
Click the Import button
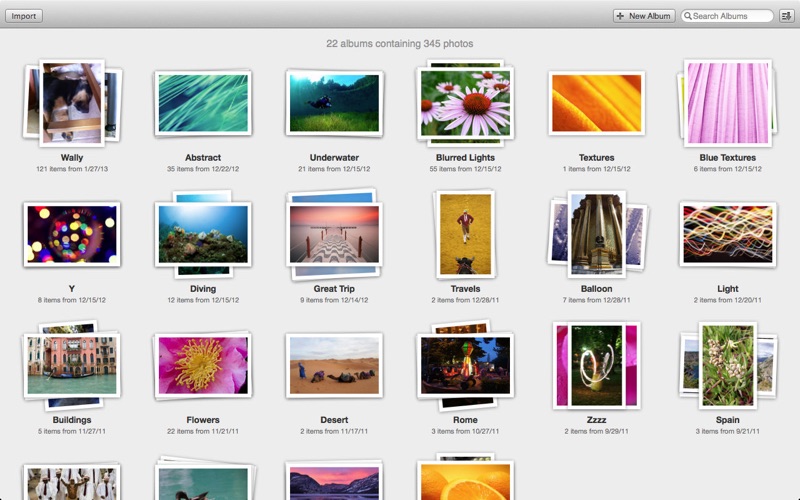click(x=24, y=16)
